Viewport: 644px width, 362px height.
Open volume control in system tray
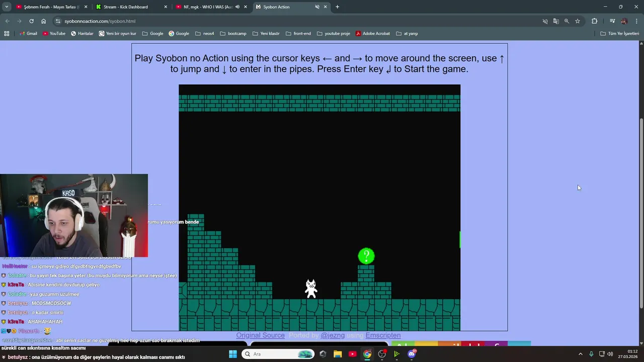tap(610, 354)
